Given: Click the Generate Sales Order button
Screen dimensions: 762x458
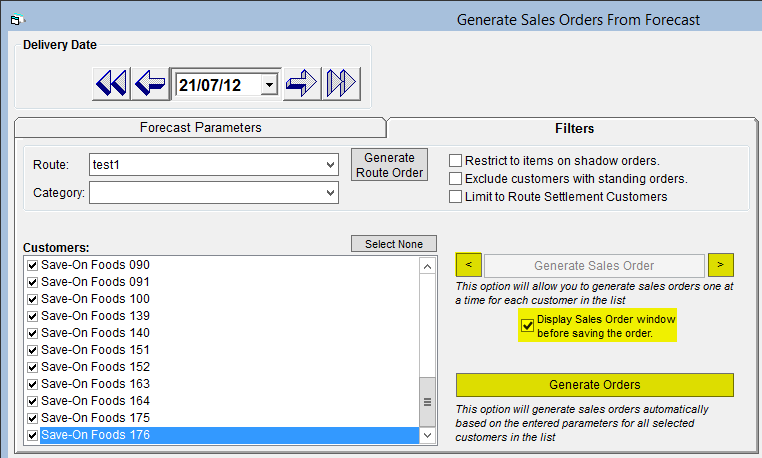Looking at the screenshot, I should 594,265.
